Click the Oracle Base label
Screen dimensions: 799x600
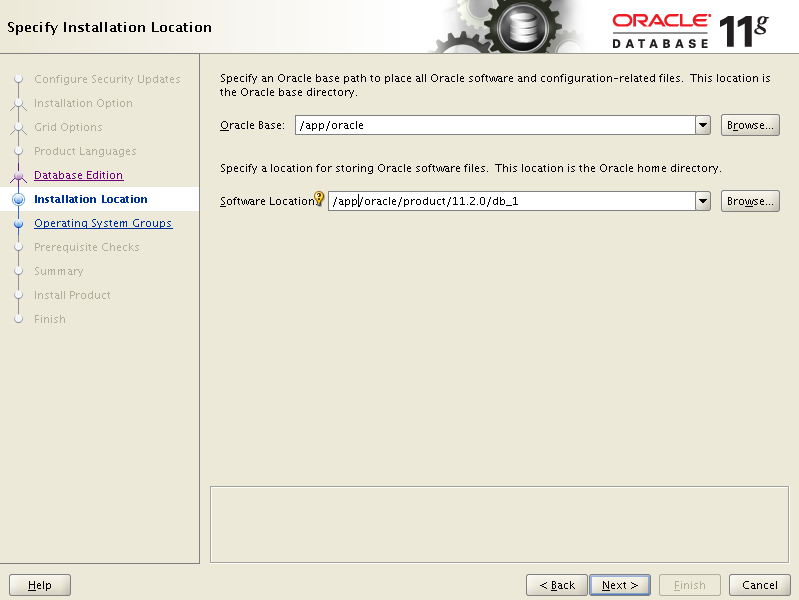252,125
